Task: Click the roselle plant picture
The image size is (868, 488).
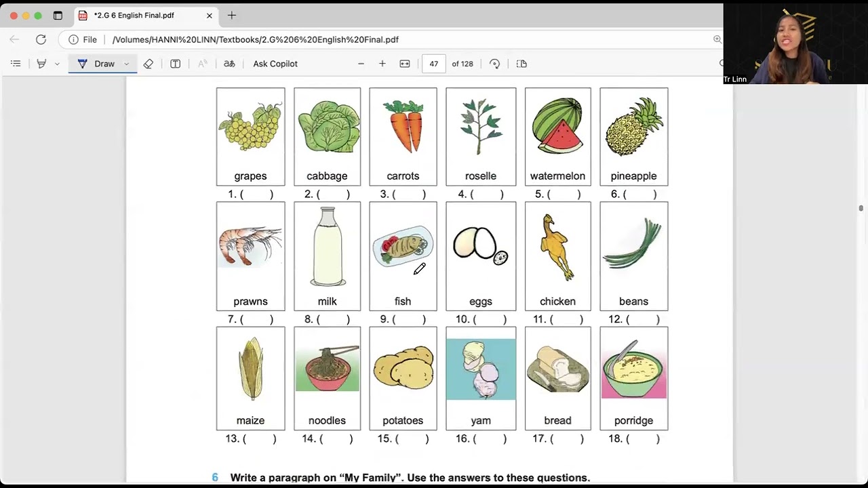Action: pos(481,127)
